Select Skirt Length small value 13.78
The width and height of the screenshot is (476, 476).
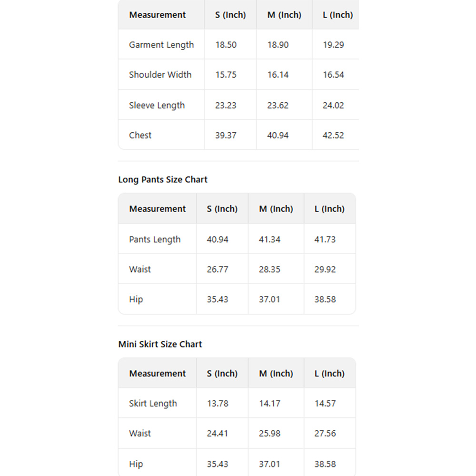pos(218,404)
